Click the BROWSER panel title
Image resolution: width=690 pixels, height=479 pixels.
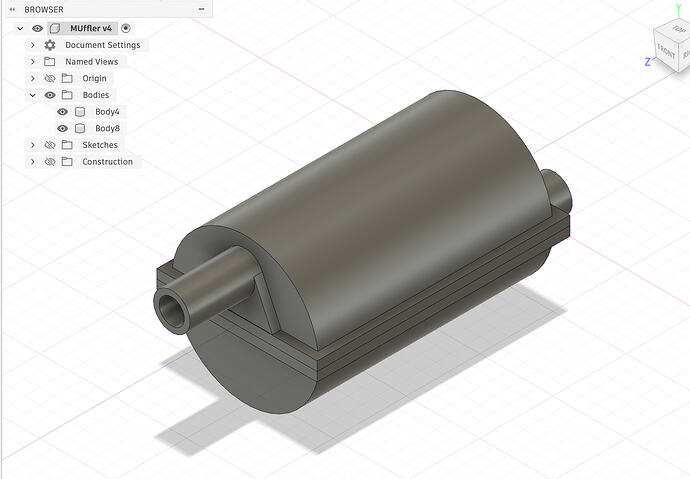coord(44,9)
